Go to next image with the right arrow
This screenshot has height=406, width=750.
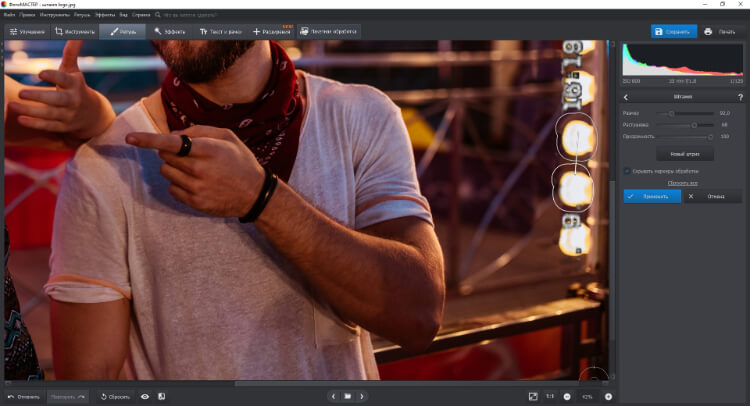[x=362, y=397]
